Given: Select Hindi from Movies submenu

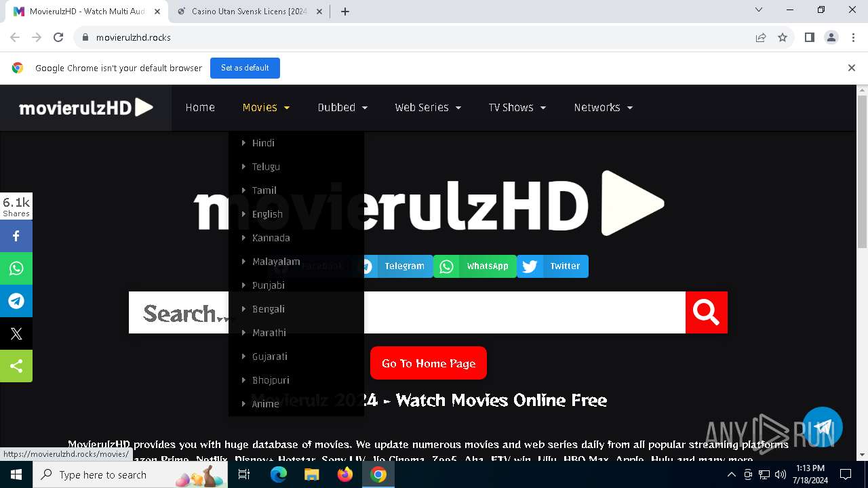Looking at the screenshot, I should click(296, 143).
